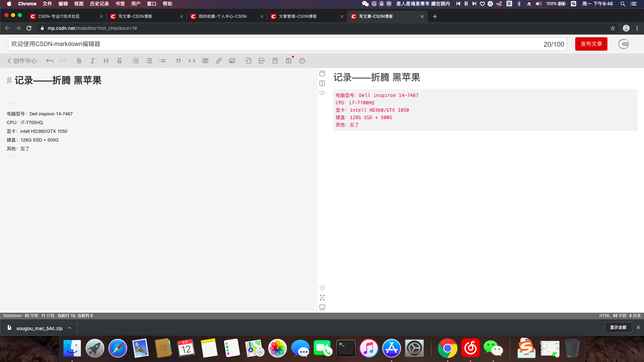Open Chrome's three-dot menu
This screenshot has height=362, width=644.
pyautogui.click(x=637, y=28)
